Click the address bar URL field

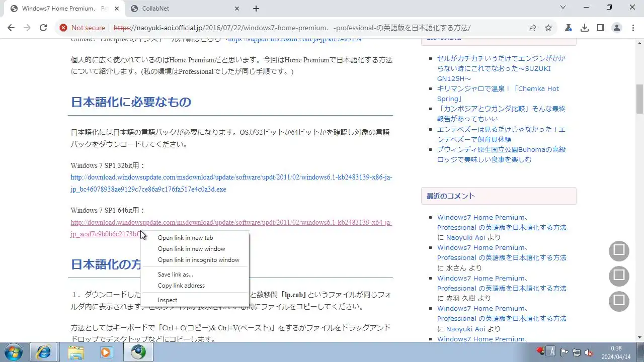pyautogui.click(x=292, y=28)
